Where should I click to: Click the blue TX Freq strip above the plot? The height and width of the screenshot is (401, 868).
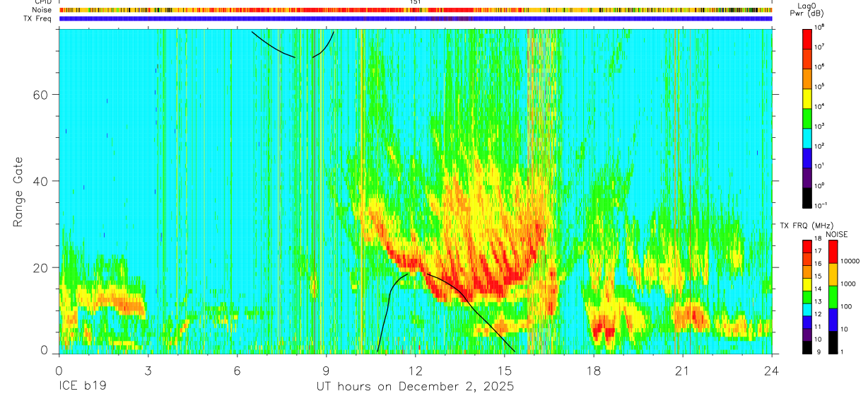coord(416,18)
